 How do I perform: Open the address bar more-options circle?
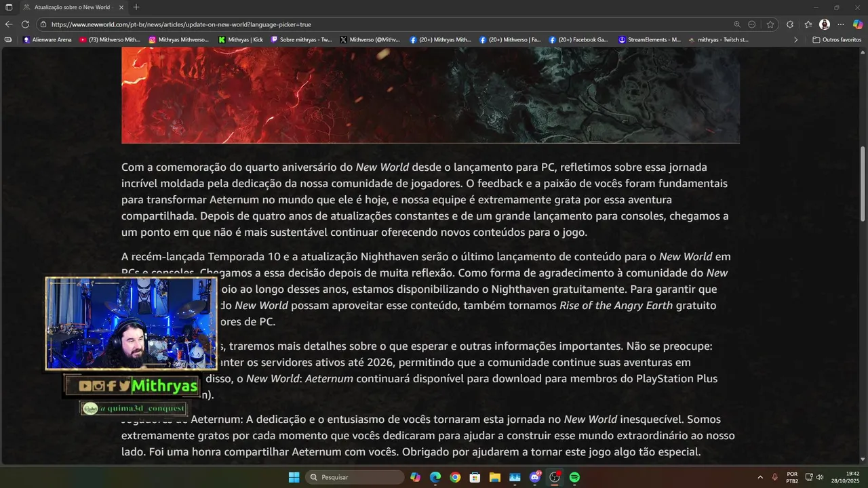pyautogui.click(x=752, y=24)
